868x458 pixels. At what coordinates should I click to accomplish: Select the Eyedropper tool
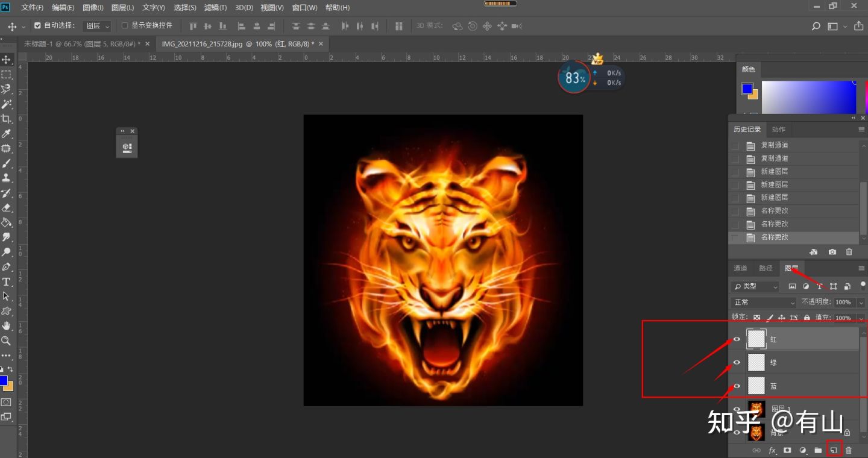click(7, 134)
